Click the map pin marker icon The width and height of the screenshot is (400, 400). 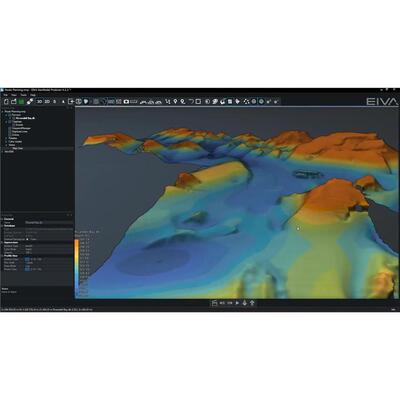[x=175, y=101]
